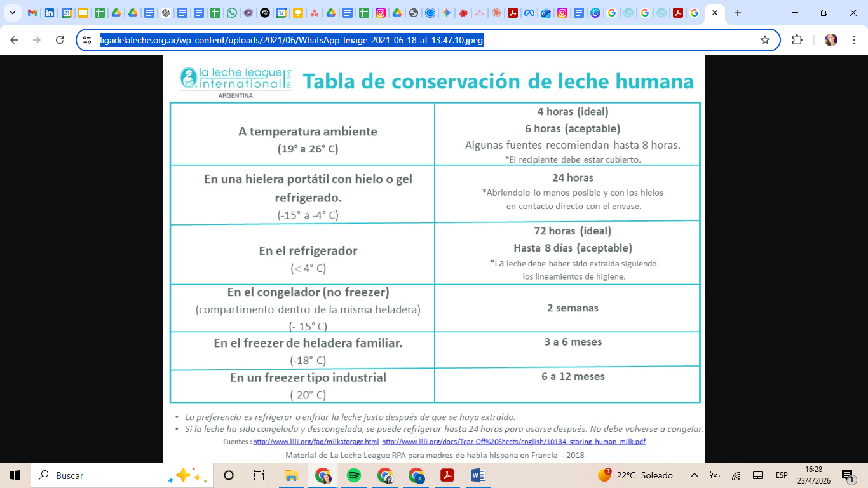Open the Google Calendar tab showing 17
The height and width of the screenshot is (488, 868).
[x=281, y=13]
